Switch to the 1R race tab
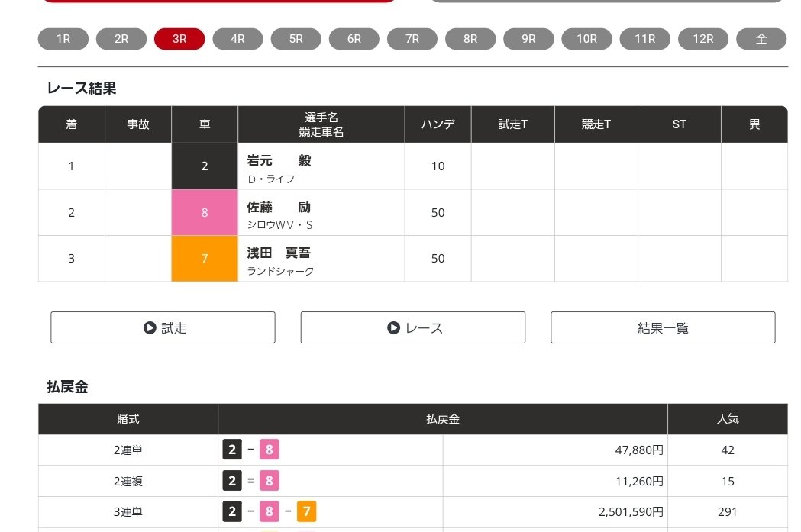The width and height of the screenshot is (801, 532). coord(63,39)
